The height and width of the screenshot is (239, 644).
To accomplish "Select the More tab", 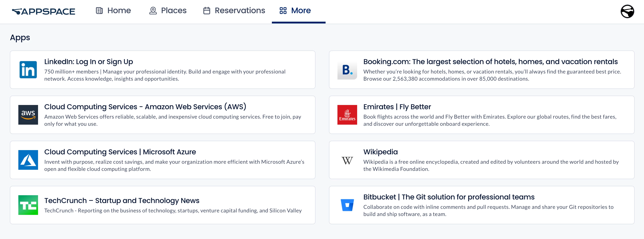I will 299,12.
